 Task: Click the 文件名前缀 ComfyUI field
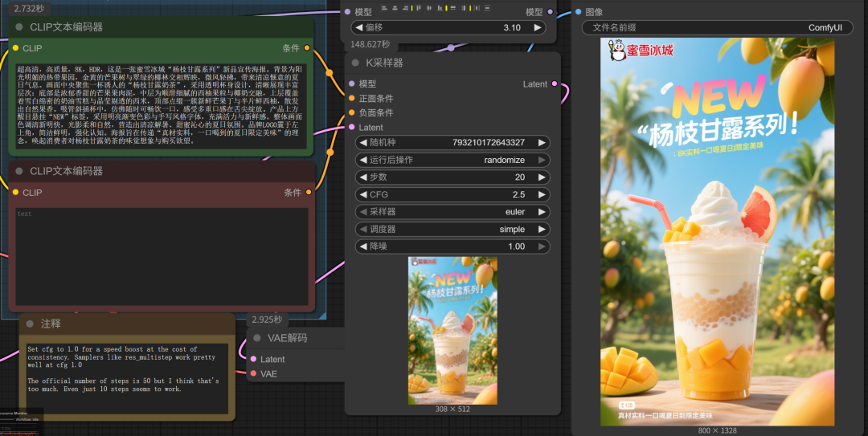point(718,27)
